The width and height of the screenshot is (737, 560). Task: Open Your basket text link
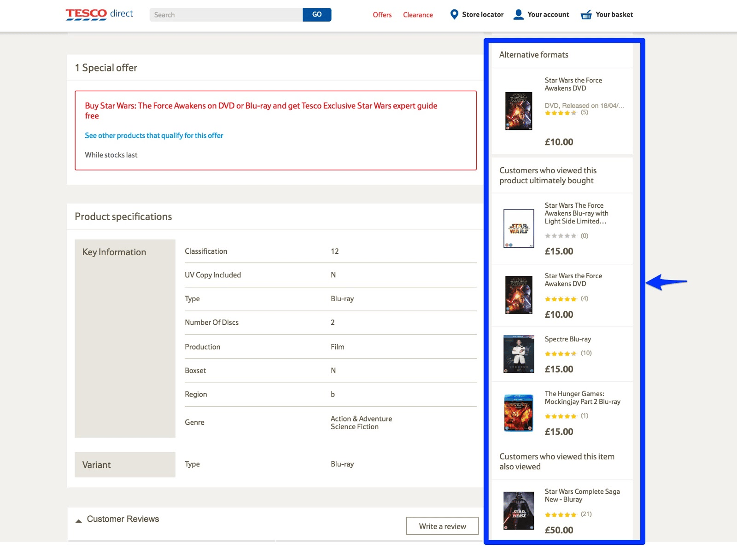click(x=614, y=15)
